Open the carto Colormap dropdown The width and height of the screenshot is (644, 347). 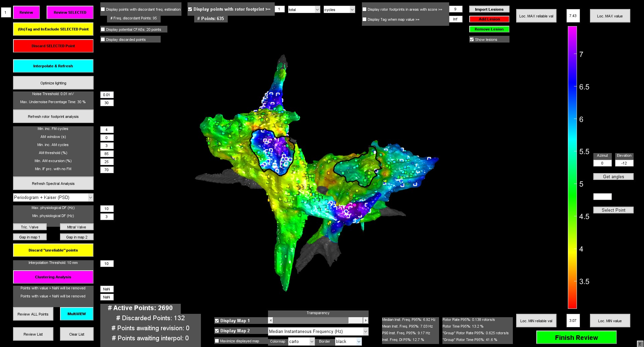tap(301, 341)
